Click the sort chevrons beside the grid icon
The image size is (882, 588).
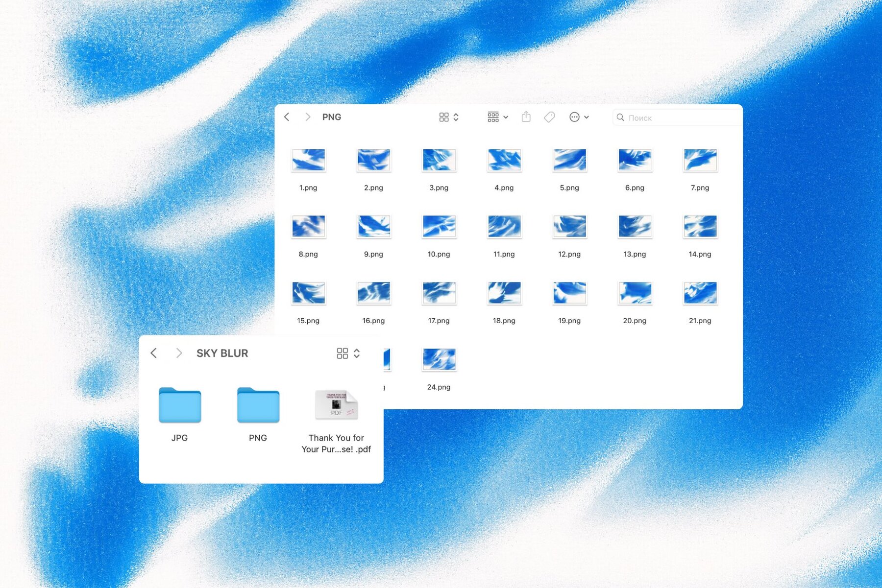pyautogui.click(x=456, y=117)
